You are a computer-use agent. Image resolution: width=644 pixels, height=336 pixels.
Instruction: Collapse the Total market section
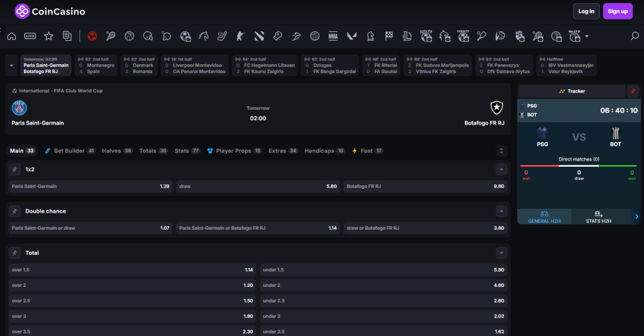(501, 253)
